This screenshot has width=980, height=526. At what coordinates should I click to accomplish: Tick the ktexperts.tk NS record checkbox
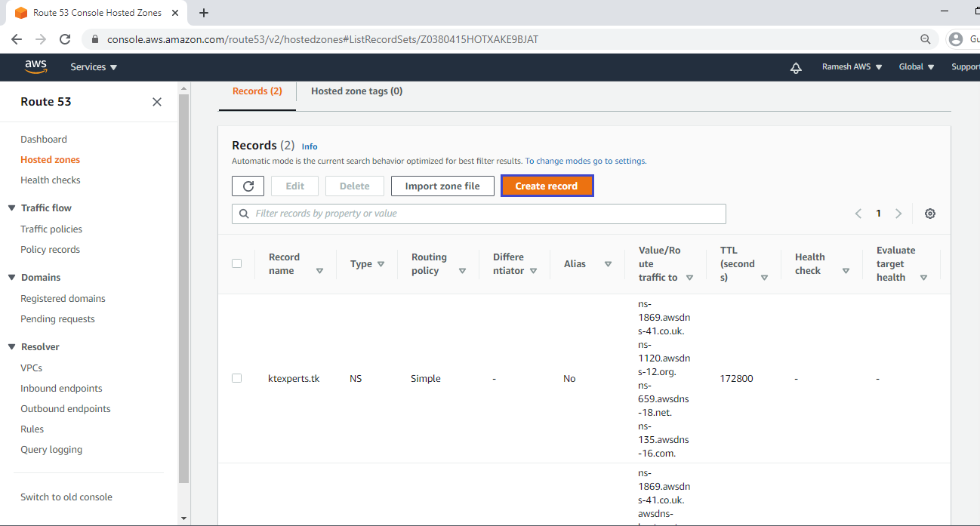[237, 378]
